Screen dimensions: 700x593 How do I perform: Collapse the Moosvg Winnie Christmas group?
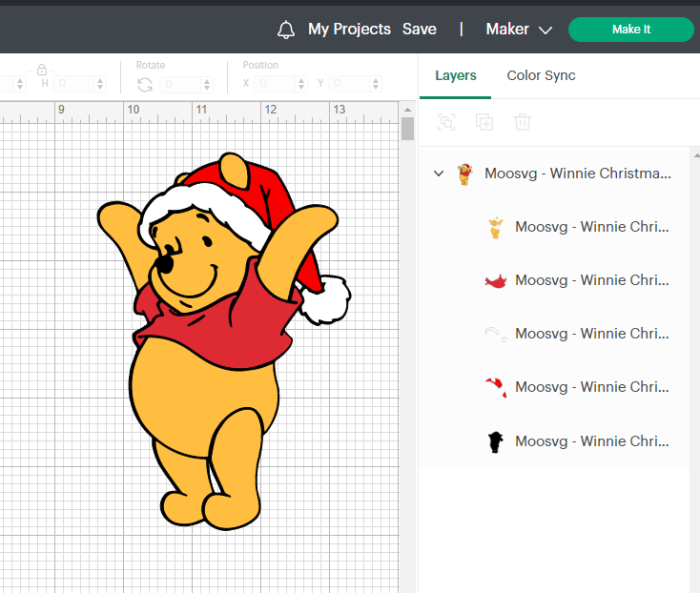click(439, 173)
